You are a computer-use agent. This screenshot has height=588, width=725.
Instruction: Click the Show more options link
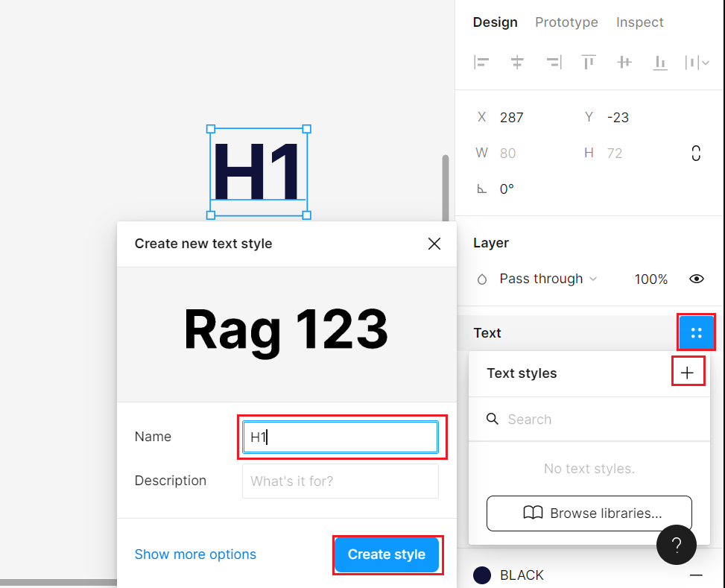tap(195, 554)
